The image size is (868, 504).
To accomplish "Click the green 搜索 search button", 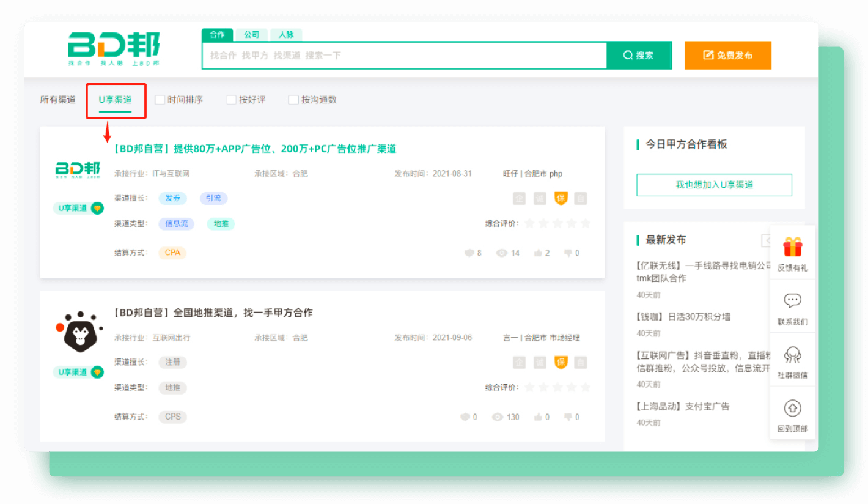I will (x=639, y=55).
